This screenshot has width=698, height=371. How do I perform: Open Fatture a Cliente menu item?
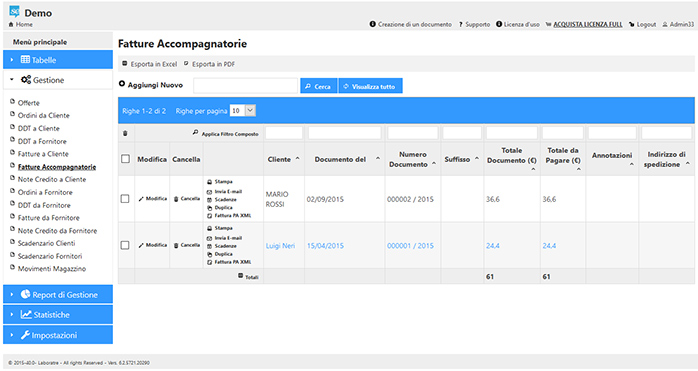click(x=43, y=154)
